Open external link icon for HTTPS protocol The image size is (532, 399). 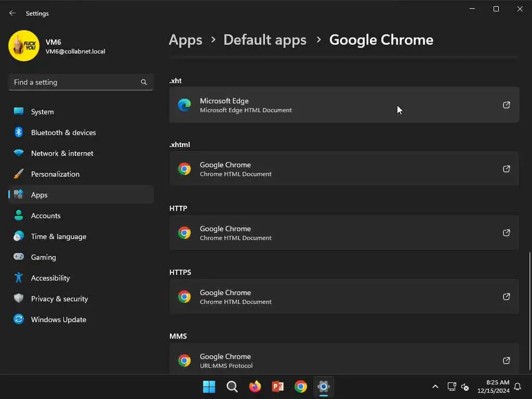506,297
